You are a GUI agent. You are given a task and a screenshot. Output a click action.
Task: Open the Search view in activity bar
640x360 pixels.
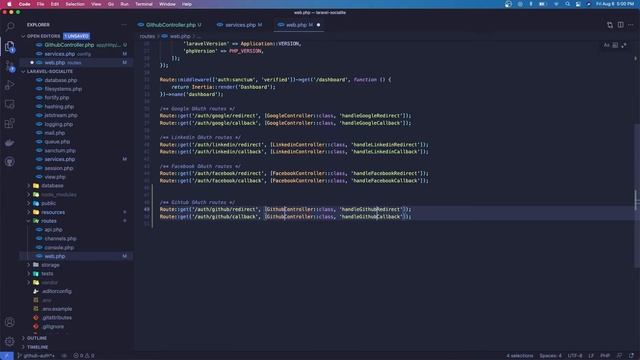pyautogui.click(x=9, y=27)
